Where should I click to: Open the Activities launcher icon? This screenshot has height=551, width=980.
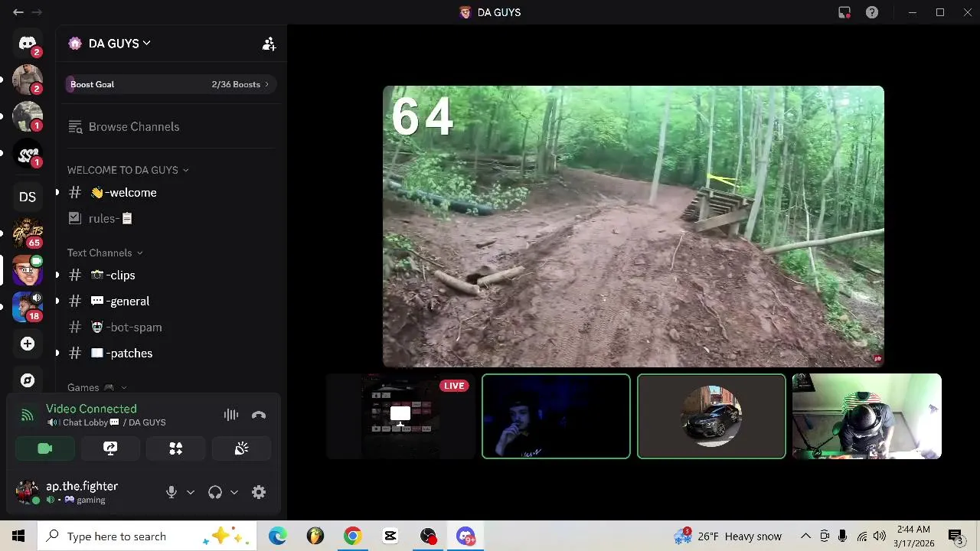[x=176, y=448]
